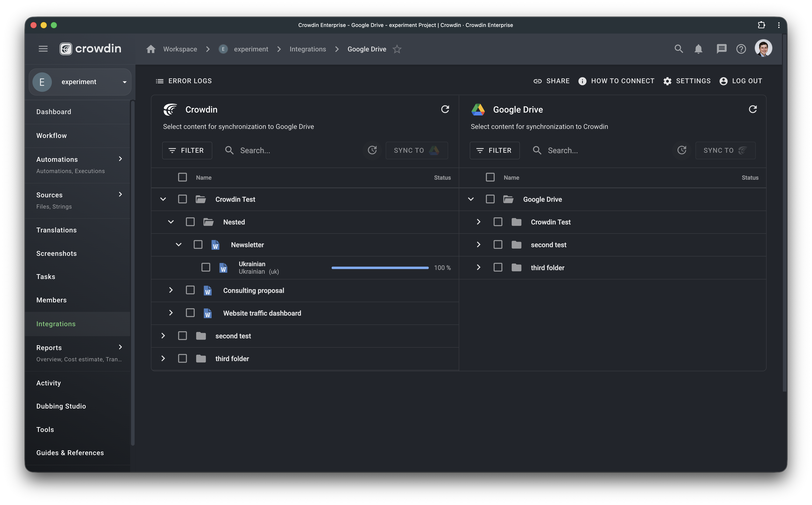Open Dashboard in the sidebar
812x505 pixels.
77,112
